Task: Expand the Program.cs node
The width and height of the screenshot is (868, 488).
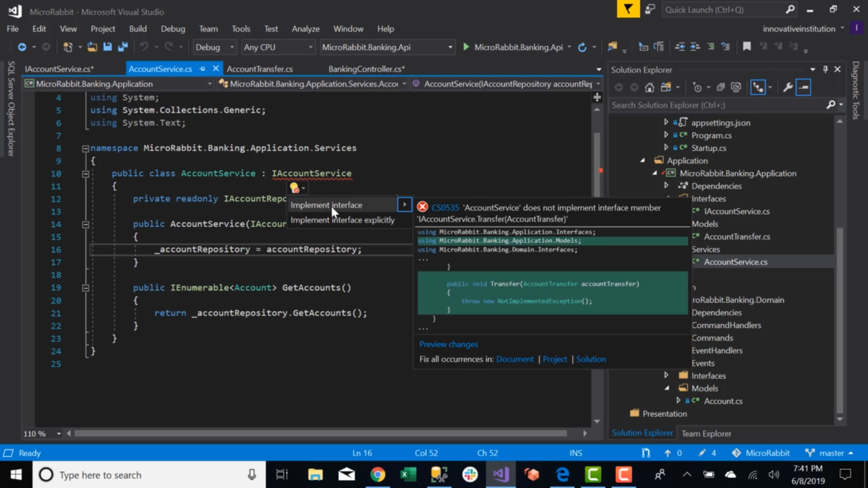Action: point(666,135)
